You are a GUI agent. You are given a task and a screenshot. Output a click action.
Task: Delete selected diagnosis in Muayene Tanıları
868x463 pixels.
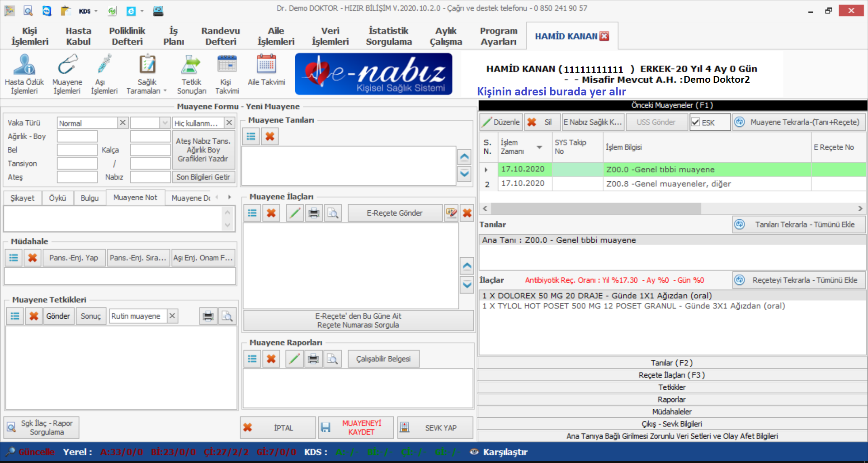[x=270, y=137]
